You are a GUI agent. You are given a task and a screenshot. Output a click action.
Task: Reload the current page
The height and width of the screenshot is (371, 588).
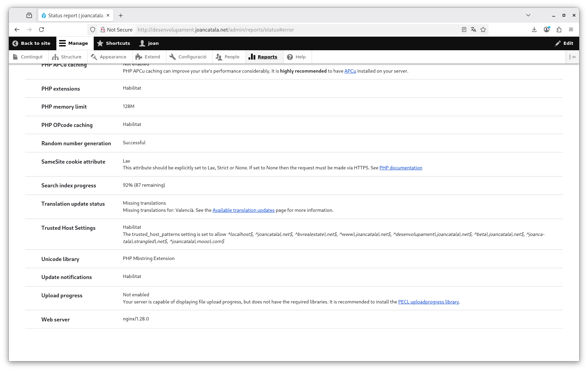[41, 30]
